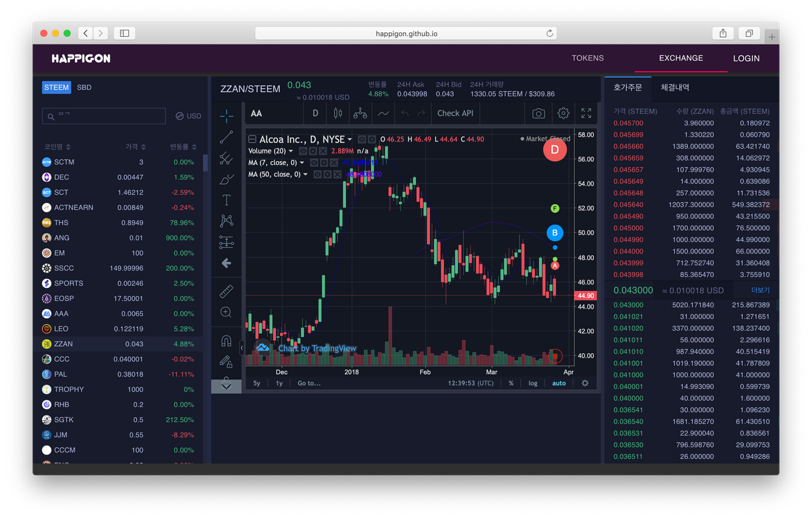Screen dimensions: 812x518
Task: Reload the happigon.github.io page
Action: click(549, 33)
